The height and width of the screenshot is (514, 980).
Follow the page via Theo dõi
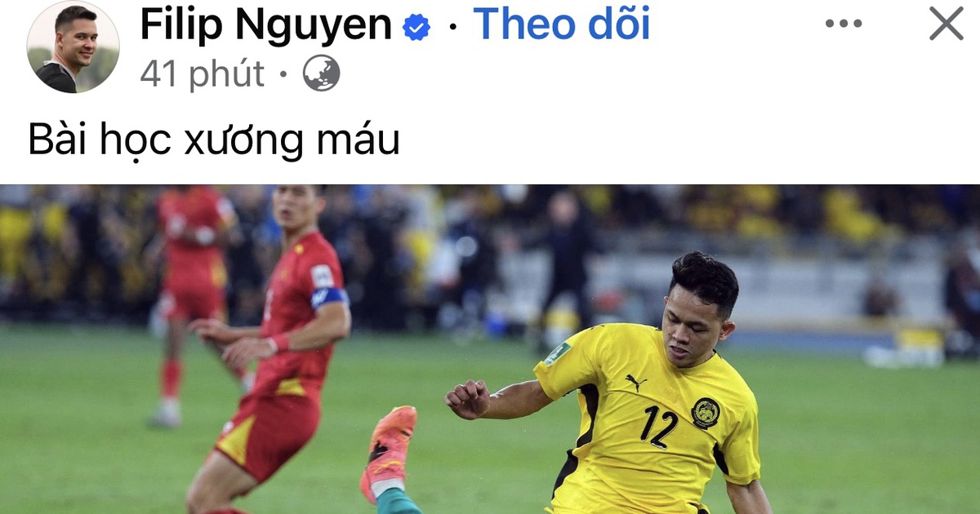click(x=562, y=24)
